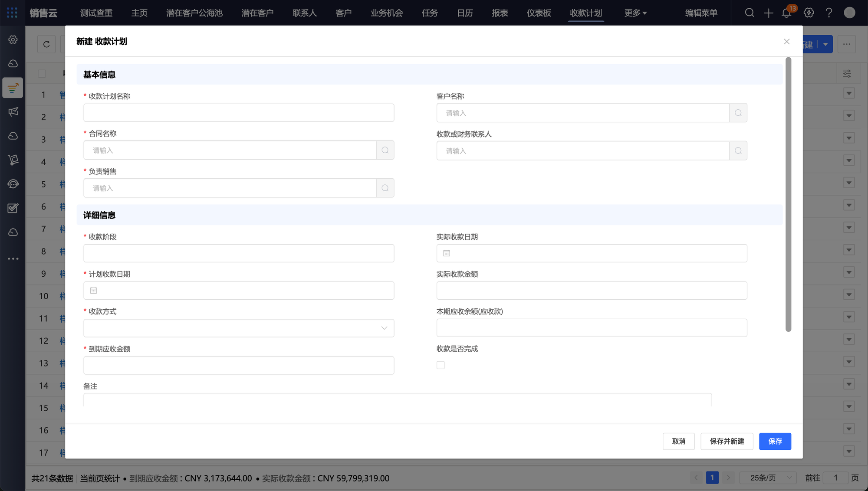Viewport: 868px width, 491px height.
Task: Expand the 收款方式 dropdown
Action: point(239,328)
